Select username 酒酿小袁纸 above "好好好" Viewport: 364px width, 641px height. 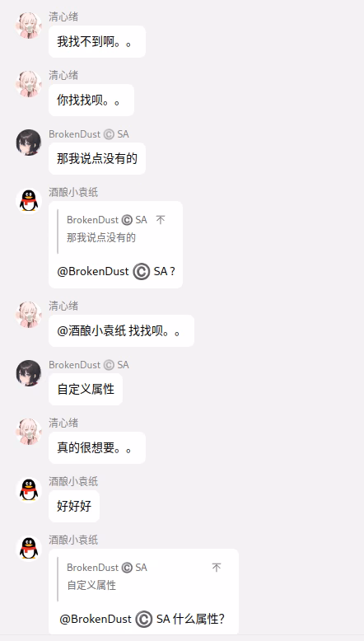pyautogui.click(x=73, y=481)
